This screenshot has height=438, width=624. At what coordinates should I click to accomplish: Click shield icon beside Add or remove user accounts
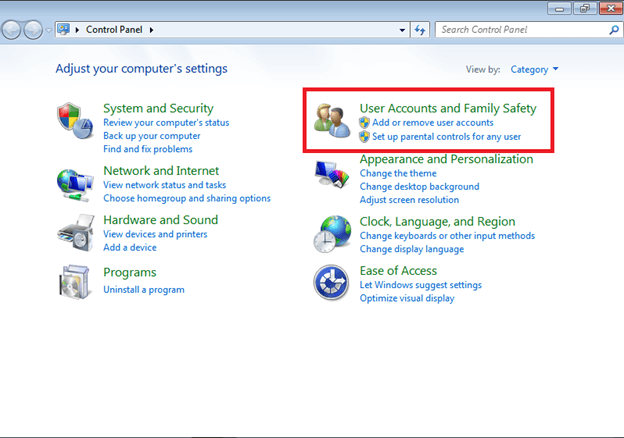[364, 123]
